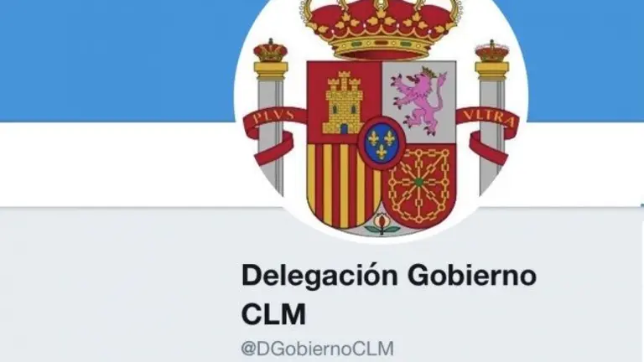Click the gray right column shaft
Viewport: 644px width, 362px height.
pos(491,136)
